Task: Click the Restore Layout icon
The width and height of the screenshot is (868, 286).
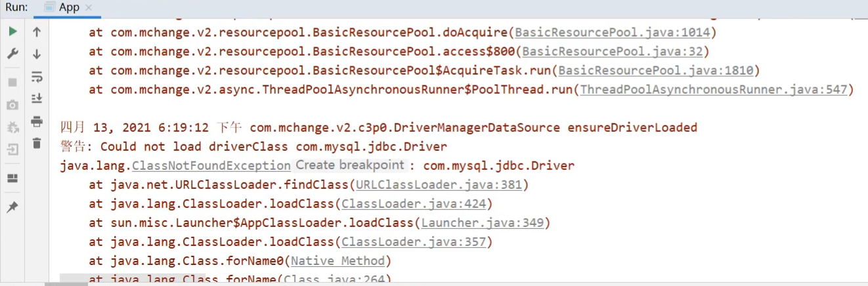Action: [x=12, y=178]
